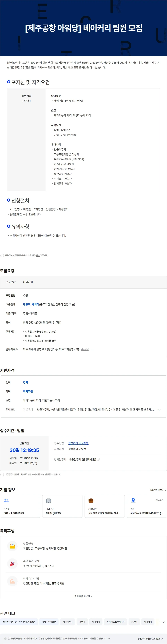Image resolution: width=167 pixels, height=644 pixels.
Task: Select tag 잡아바 추천 TOP 기업 온라인 채용관
Action: tap(19, 622)
